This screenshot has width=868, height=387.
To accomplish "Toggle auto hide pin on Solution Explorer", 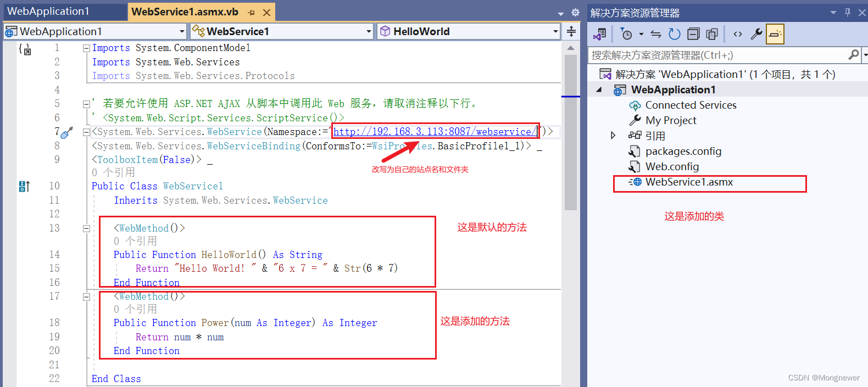I will click(848, 12).
